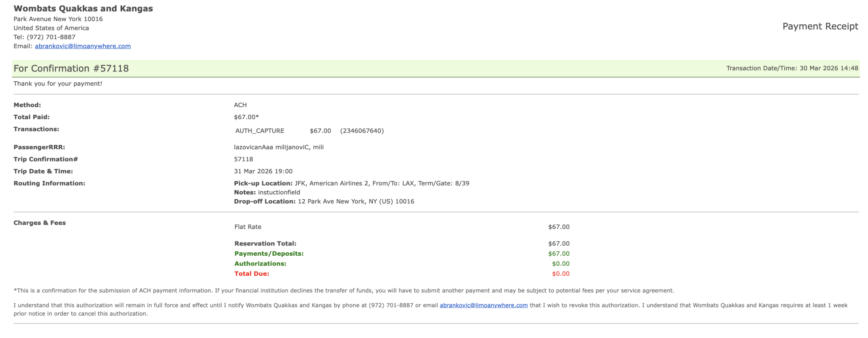The height and width of the screenshot is (338, 868).
Task: Select the For Confirmation #57118 heading
Action: 71,68
